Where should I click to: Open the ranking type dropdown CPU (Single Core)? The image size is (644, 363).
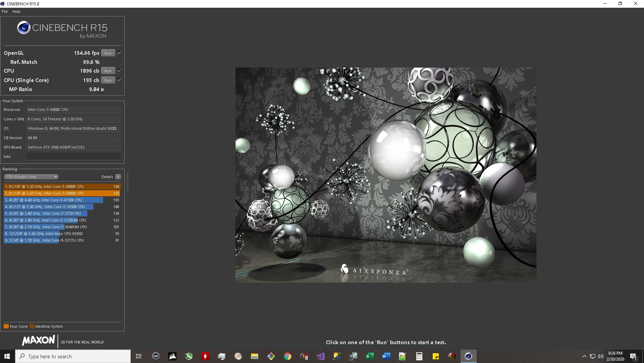(31, 177)
